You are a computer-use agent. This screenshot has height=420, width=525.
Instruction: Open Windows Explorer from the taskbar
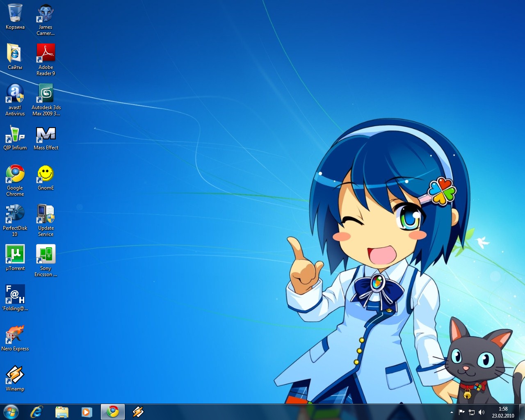(x=62, y=412)
